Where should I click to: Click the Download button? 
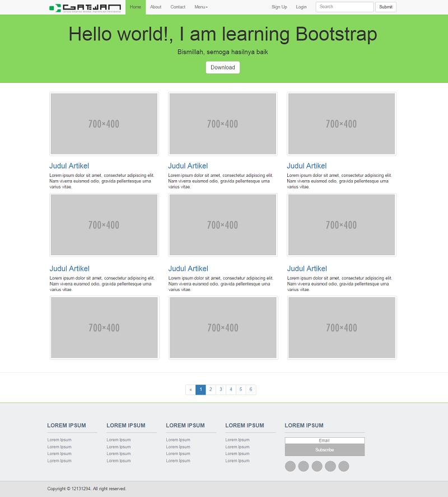(x=222, y=67)
